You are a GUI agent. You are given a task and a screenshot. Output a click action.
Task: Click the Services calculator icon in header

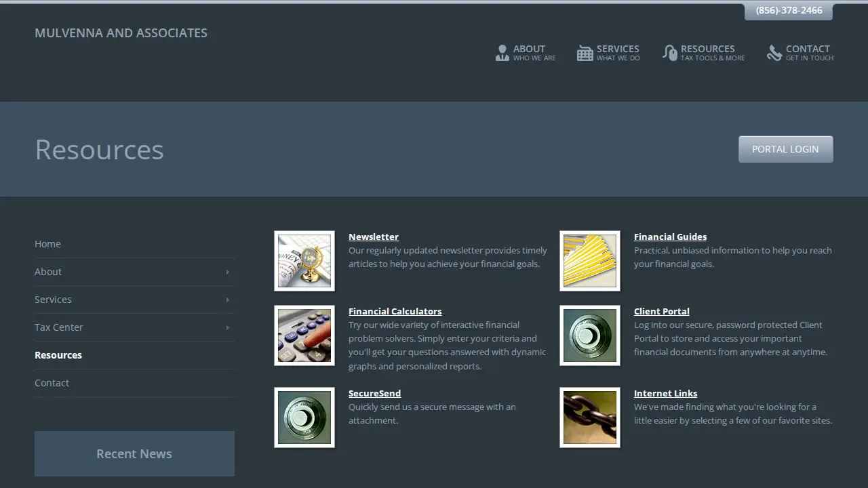tap(585, 53)
